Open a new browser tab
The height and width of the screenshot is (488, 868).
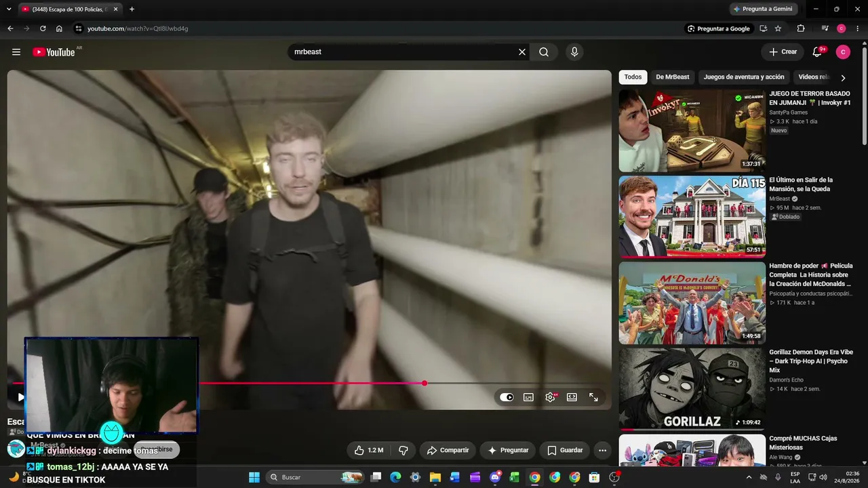click(x=132, y=9)
